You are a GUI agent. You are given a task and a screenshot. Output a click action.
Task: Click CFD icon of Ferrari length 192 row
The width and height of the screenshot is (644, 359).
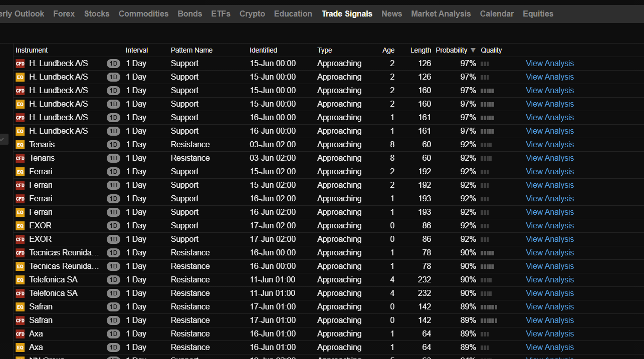(x=20, y=185)
